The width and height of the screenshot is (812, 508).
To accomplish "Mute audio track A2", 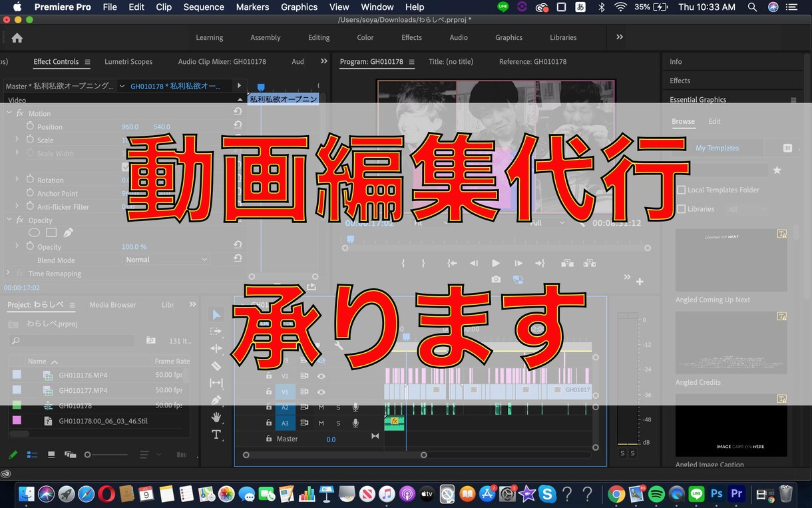I will [x=321, y=407].
